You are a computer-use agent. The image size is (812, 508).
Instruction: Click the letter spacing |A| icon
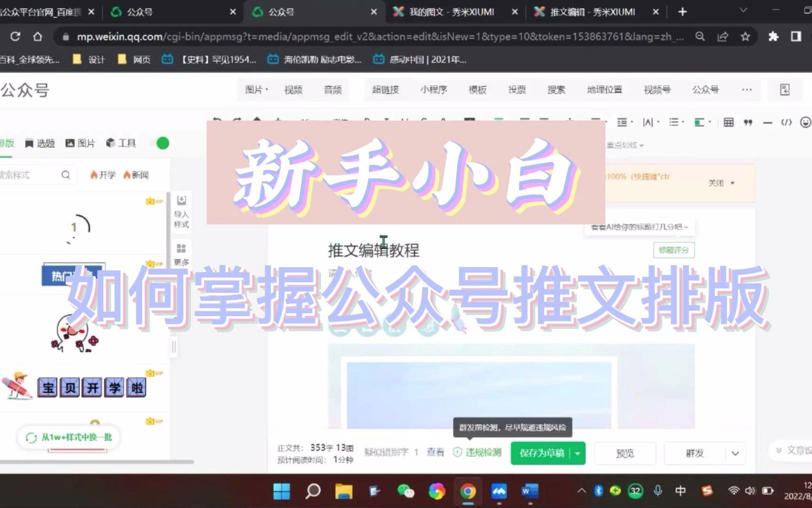pos(648,123)
